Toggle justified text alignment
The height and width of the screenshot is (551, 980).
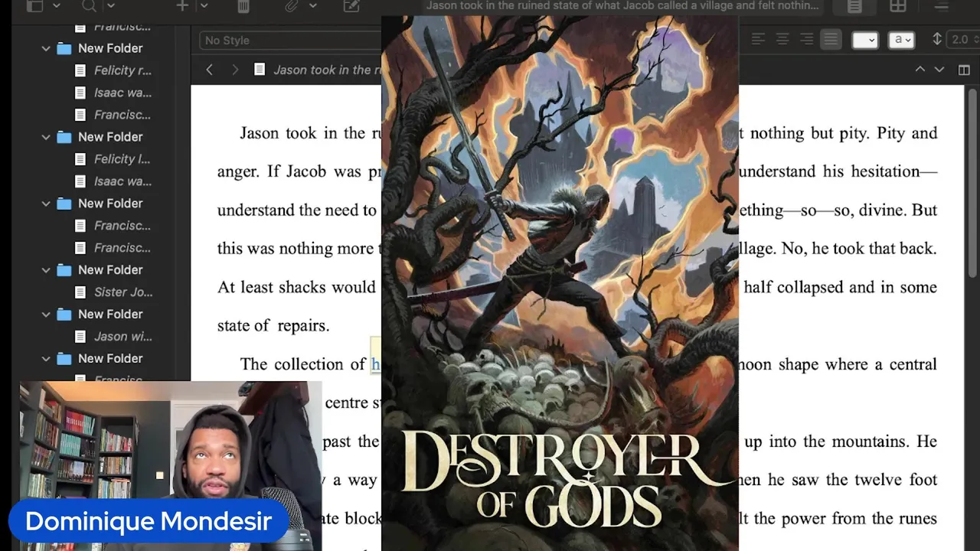pyautogui.click(x=831, y=39)
